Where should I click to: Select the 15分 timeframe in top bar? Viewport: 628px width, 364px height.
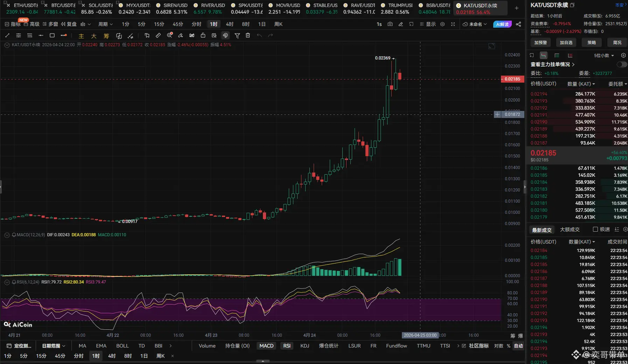(159, 24)
